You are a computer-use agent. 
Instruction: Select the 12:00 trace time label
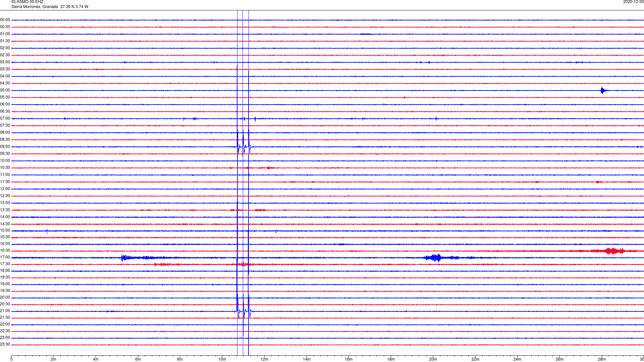coord(5,189)
